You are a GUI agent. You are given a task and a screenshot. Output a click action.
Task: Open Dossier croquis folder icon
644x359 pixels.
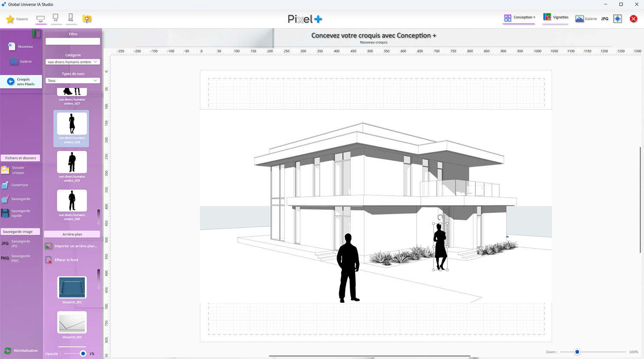[x=5, y=170]
